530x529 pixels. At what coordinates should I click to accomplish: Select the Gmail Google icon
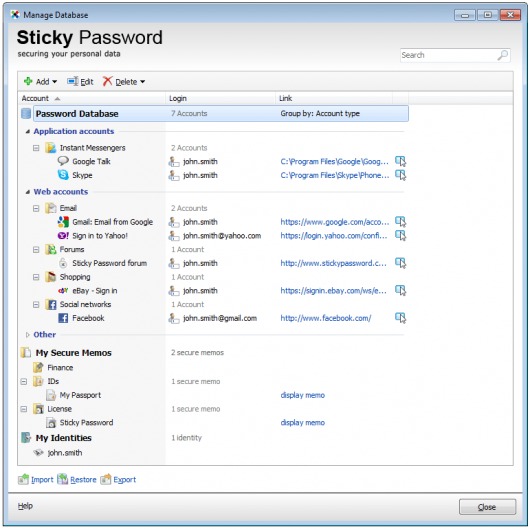(x=63, y=222)
